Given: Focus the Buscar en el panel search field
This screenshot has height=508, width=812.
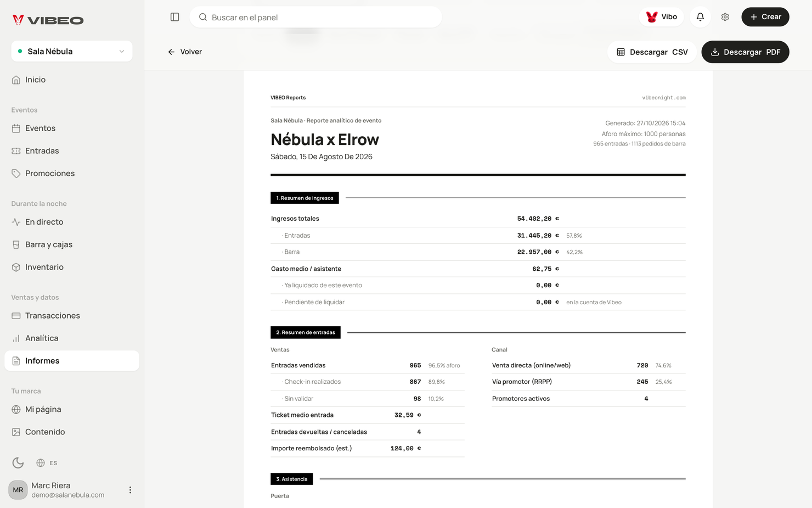Looking at the screenshot, I should tap(315, 17).
